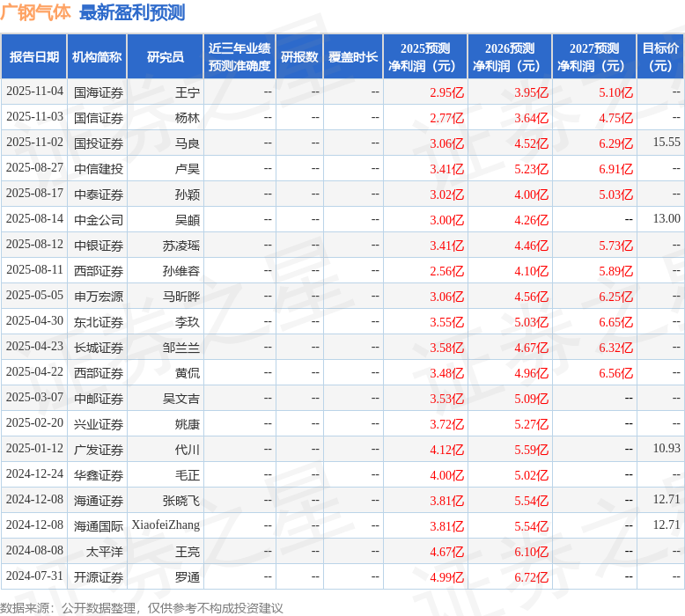Click the 6.29亿 profit value
Image resolution: width=685 pixels, height=616 pixels.
click(x=616, y=143)
